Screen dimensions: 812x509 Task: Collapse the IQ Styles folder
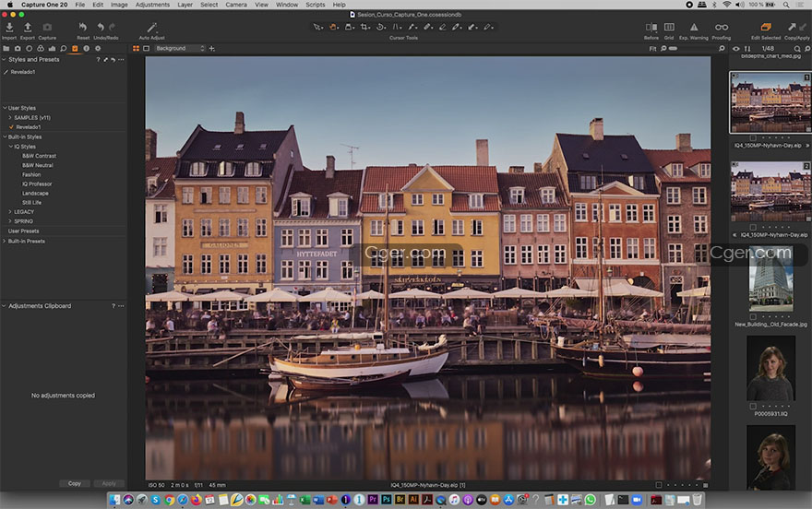click(10, 147)
